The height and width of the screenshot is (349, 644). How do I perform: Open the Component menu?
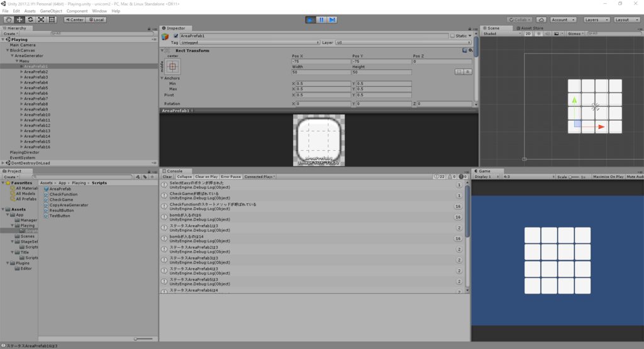[x=77, y=11]
